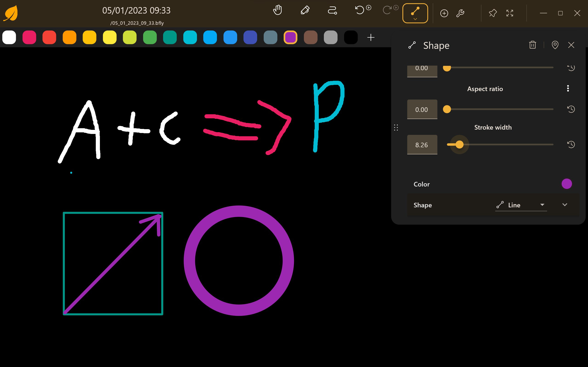The height and width of the screenshot is (367, 588).
Task: Toggle panel docking with the location pin
Action: (555, 45)
